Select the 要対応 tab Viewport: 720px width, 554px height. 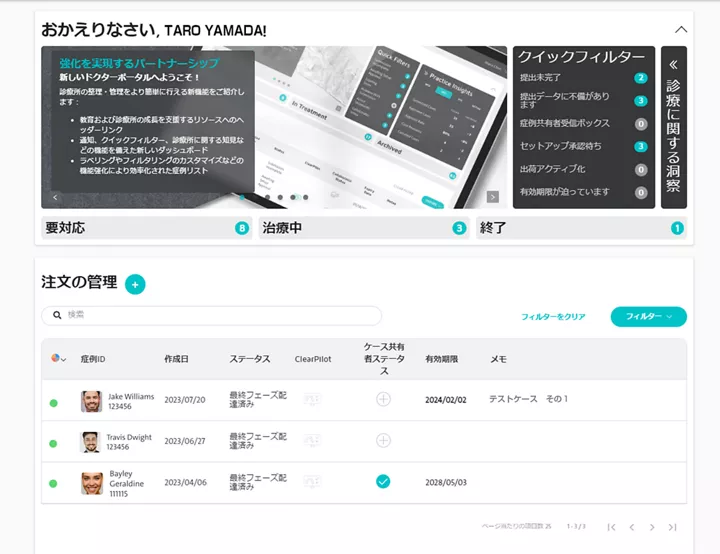point(146,228)
